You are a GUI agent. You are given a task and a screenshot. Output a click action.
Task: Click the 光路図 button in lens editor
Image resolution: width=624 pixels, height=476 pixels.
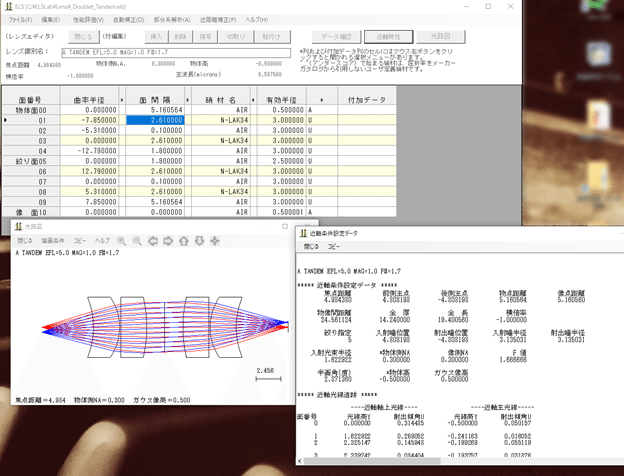point(441,37)
